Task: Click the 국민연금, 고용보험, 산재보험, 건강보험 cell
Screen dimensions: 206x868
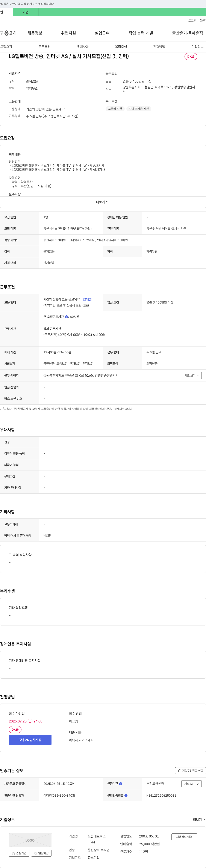Action: pos(68,363)
